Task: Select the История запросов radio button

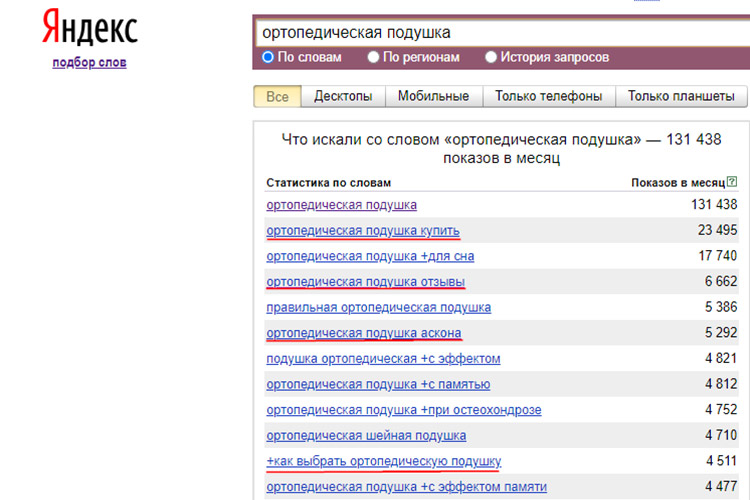Action: click(x=491, y=57)
